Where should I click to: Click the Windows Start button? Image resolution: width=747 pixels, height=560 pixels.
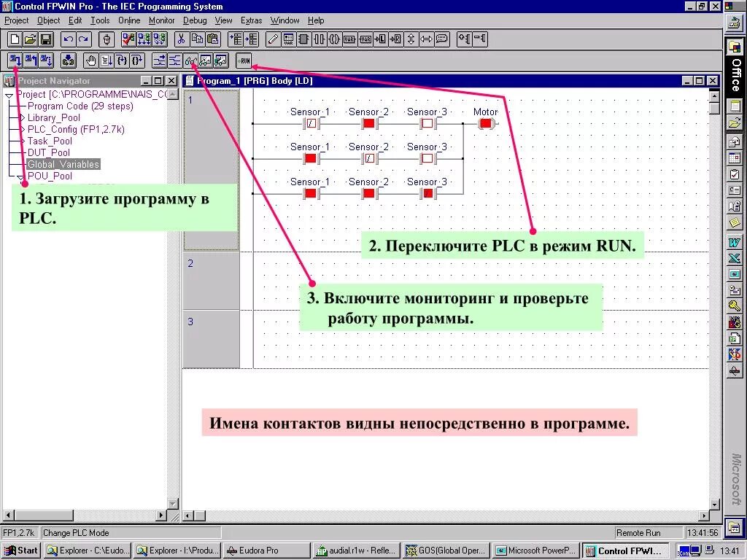21,551
